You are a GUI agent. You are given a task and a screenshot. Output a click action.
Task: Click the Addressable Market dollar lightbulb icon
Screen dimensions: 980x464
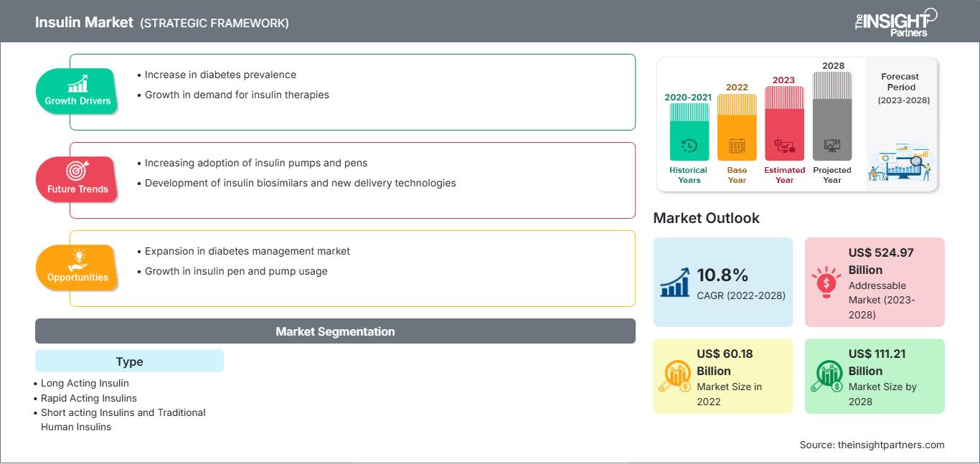(x=827, y=282)
